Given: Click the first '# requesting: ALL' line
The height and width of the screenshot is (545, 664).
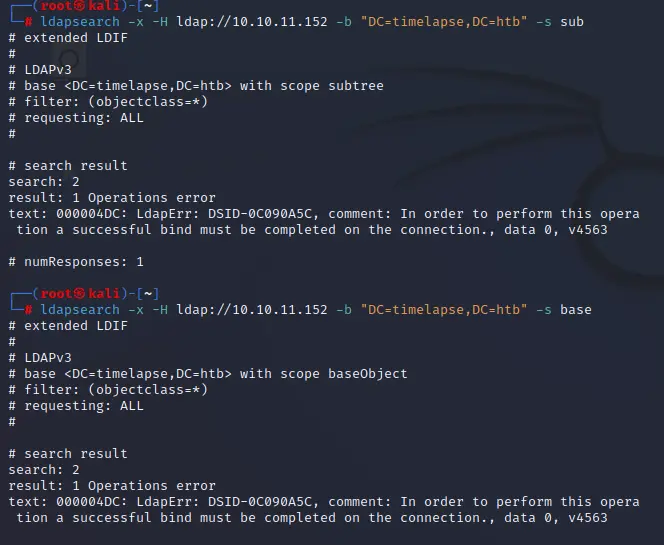Looking at the screenshot, I should coord(76,118).
